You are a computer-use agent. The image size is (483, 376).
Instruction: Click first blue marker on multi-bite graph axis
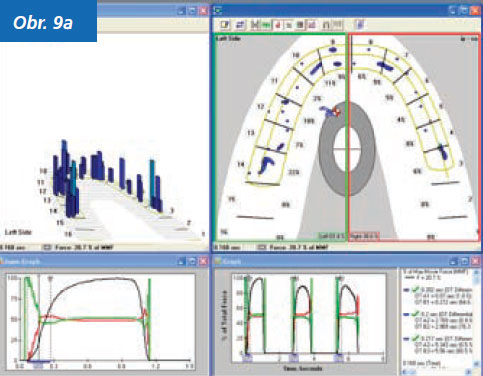pyautogui.click(x=247, y=358)
